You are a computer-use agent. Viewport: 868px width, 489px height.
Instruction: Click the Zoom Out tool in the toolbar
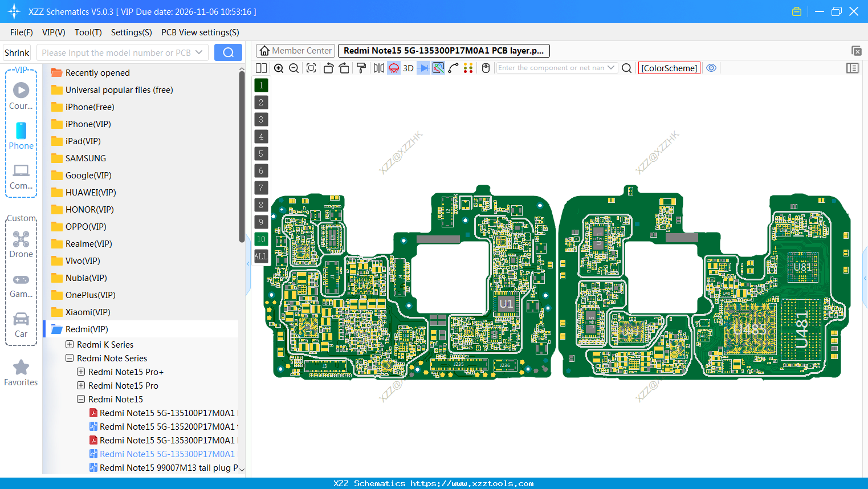(293, 68)
